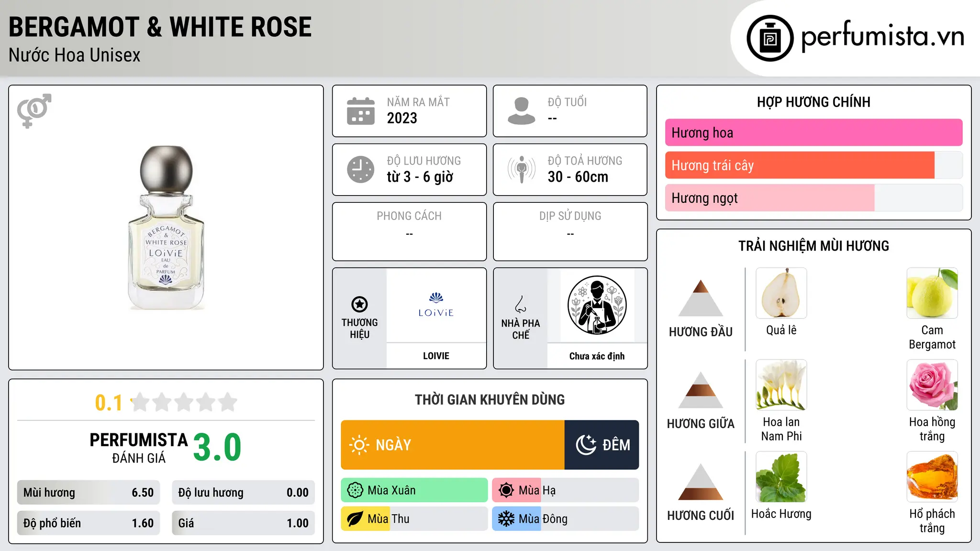Select the Hương ngọt accord bar
This screenshot has height=551, width=980.
click(x=813, y=198)
